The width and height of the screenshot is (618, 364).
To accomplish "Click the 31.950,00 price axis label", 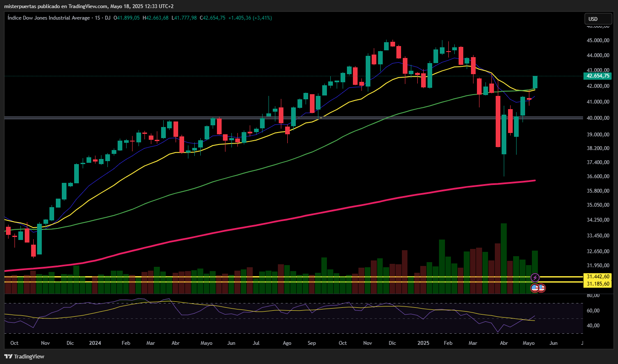I will pos(598,266).
